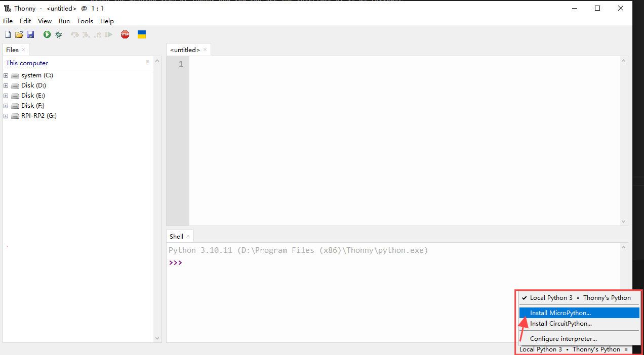Expand the RPI-RP2 (G:) tree node
This screenshot has height=355, width=644.
6,116
